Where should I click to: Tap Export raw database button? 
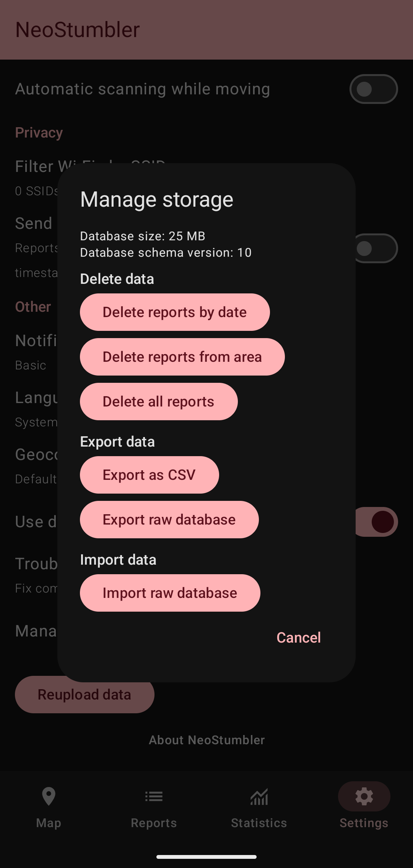(169, 520)
